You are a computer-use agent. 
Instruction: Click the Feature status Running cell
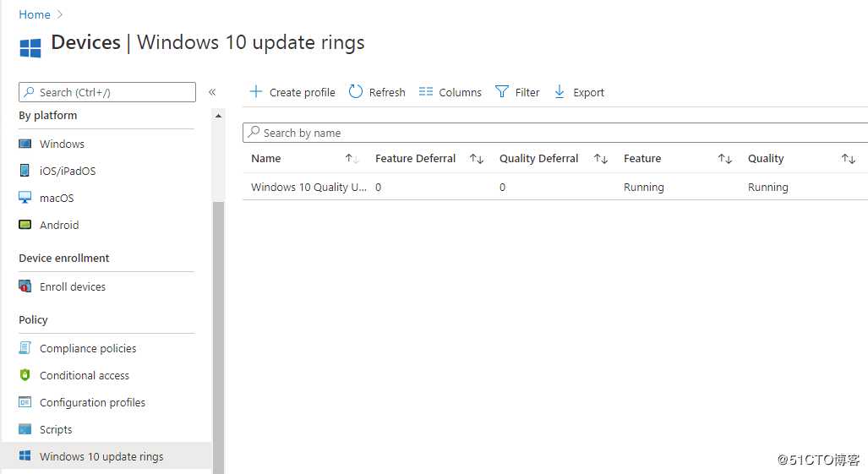[644, 187]
